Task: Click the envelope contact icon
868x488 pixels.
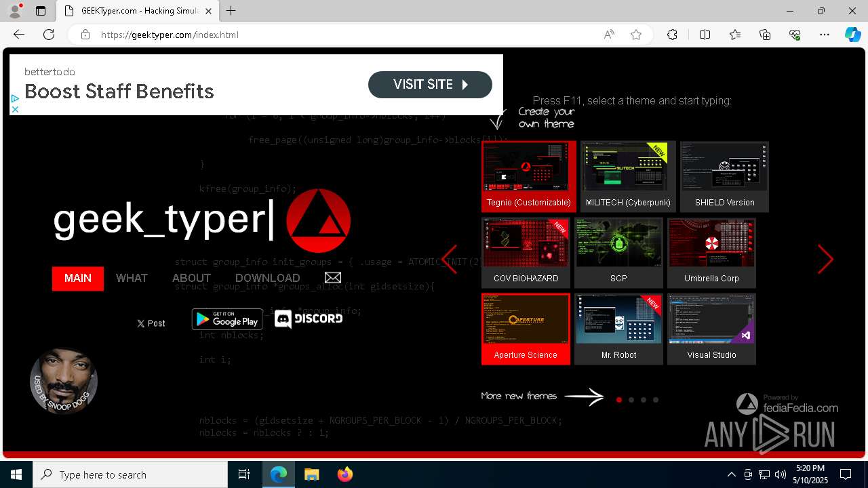Action: click(x=333, y=277)
